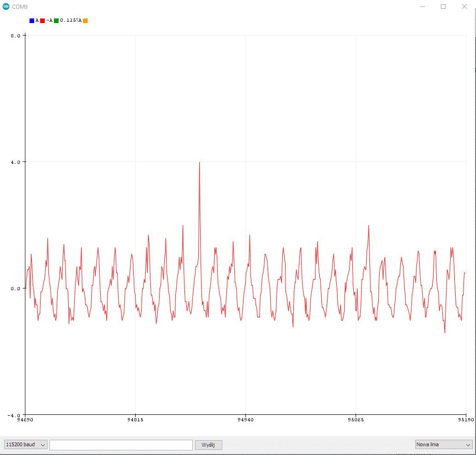This screenshot has height=455, width=476.
Task: Click the blue legend color swatch
Action: [32, 21]
